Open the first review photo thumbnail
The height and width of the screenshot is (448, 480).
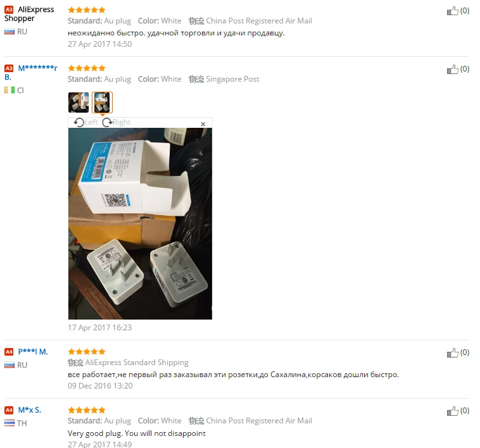(x=79, y=103)
